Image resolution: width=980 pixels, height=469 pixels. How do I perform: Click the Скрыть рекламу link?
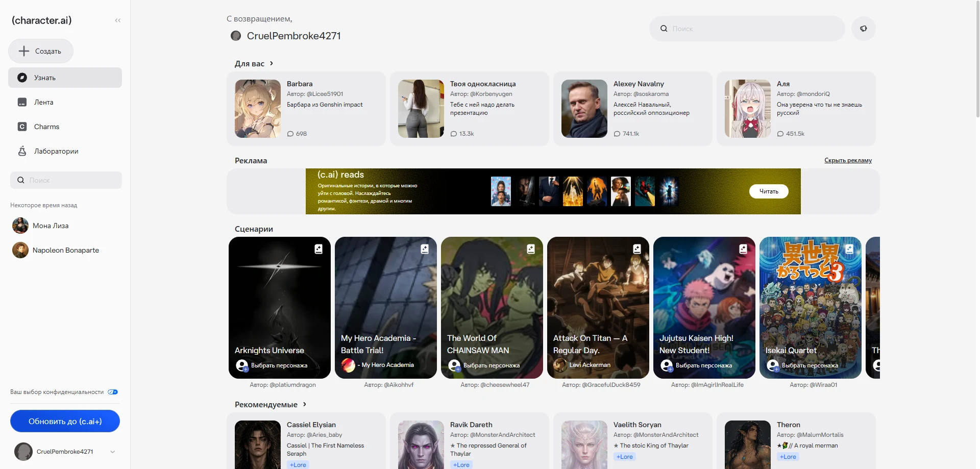pos(848,160)
